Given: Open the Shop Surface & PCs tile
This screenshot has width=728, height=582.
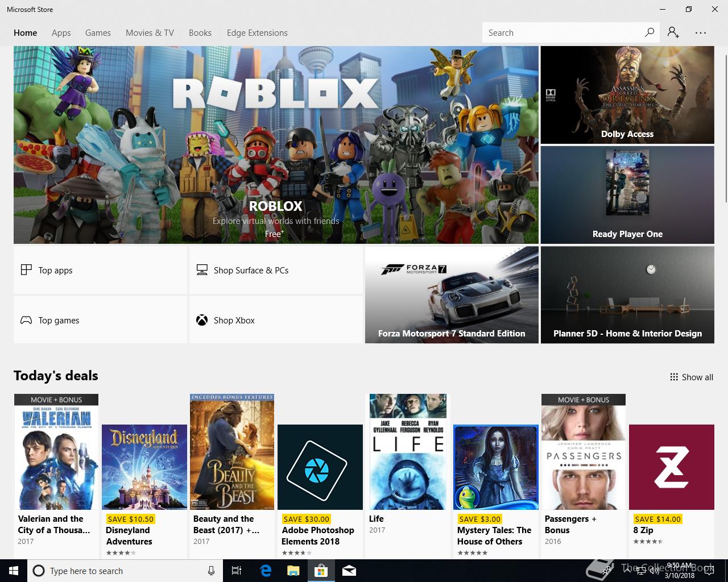Looking at the screenshot, I should pyautogui.click(x=276, y=270).
